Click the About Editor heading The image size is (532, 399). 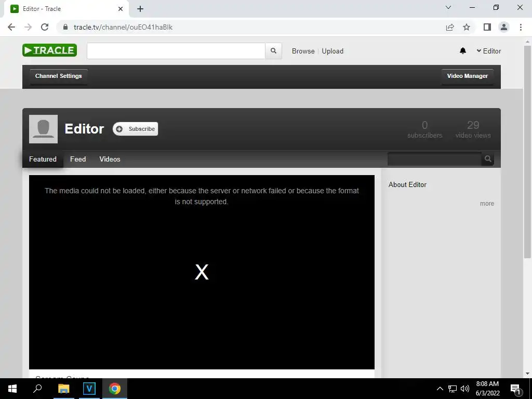(x=407, y=184)
